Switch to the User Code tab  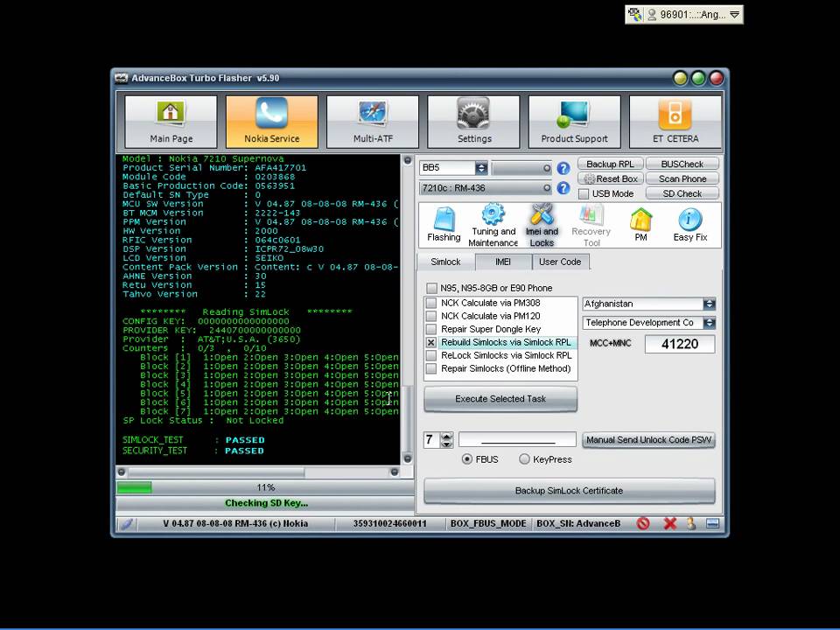pyautogui.click(x=560, y=262)
